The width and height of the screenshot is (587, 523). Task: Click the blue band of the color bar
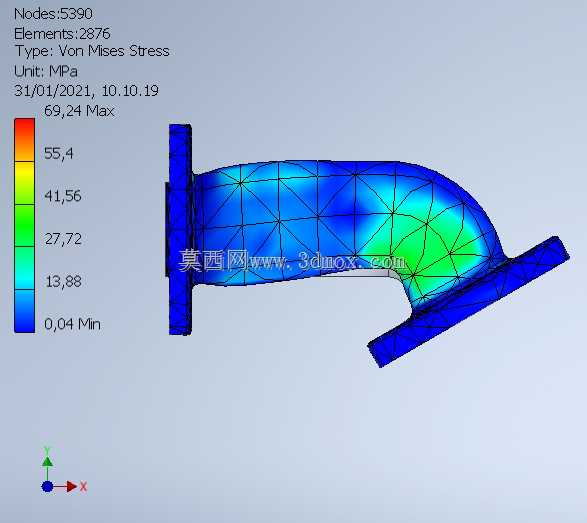25,311
